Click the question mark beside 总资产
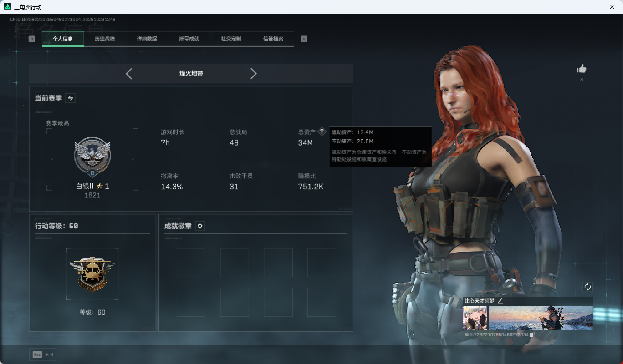The width and height of the screenshot is (623, 364). click(322, 131)
